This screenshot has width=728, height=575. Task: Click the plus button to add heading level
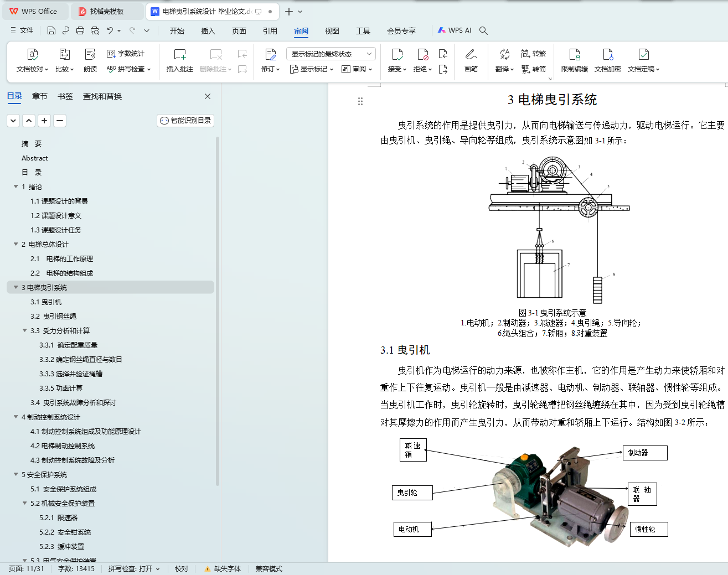[44, 121]
